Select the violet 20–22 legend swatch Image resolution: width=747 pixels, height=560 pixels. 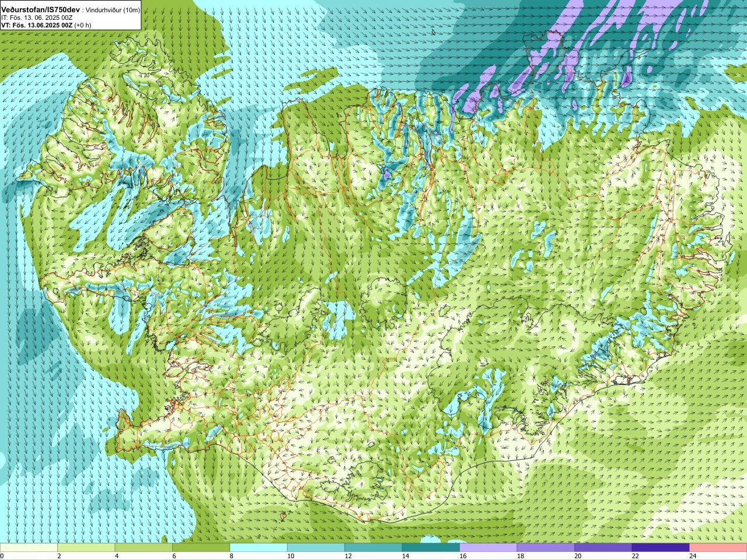coord(603,548)
